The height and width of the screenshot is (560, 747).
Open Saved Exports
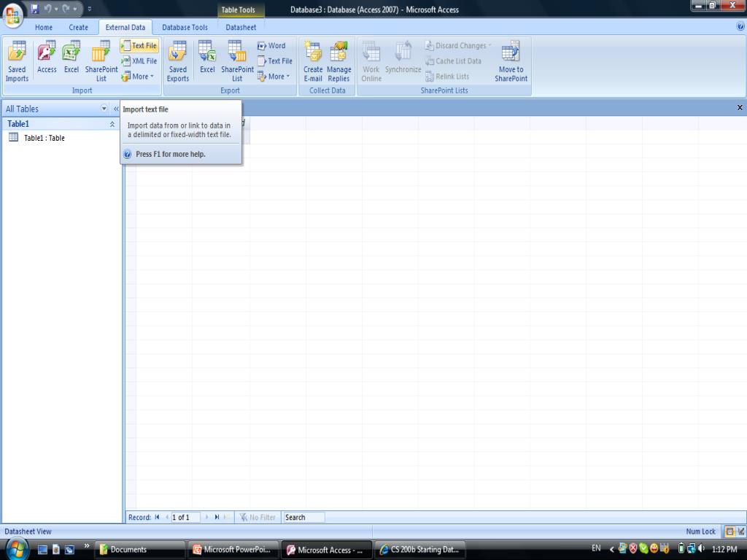coord(178,61)
